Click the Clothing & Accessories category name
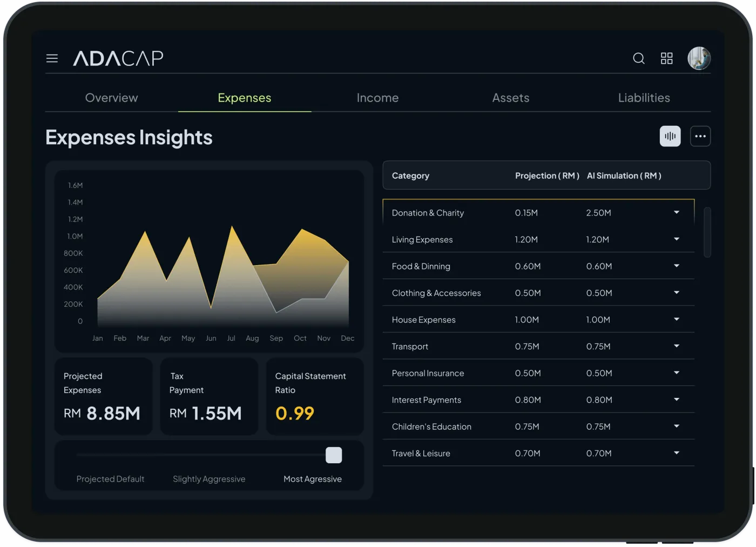Viewport: 756px width, 547px height. point(436,293)
